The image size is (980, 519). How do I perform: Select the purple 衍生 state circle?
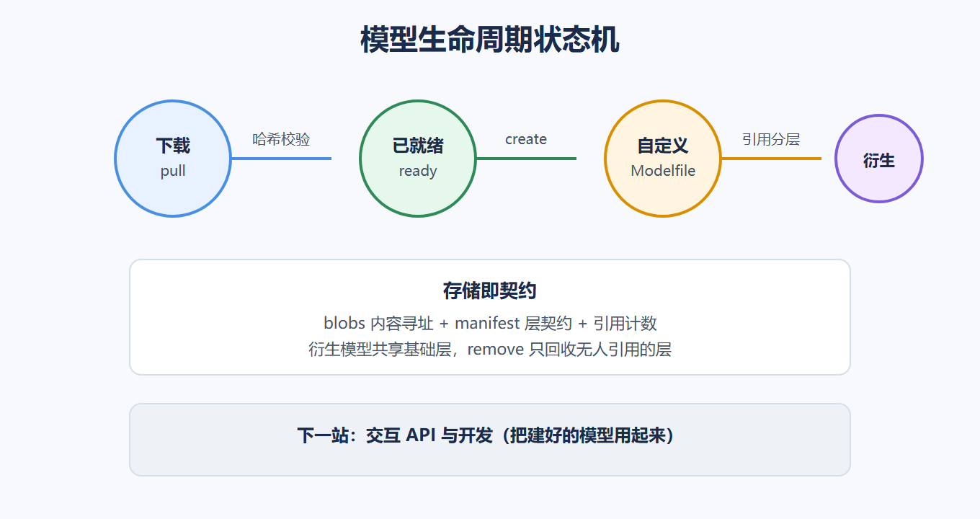(x=879, y=159)
